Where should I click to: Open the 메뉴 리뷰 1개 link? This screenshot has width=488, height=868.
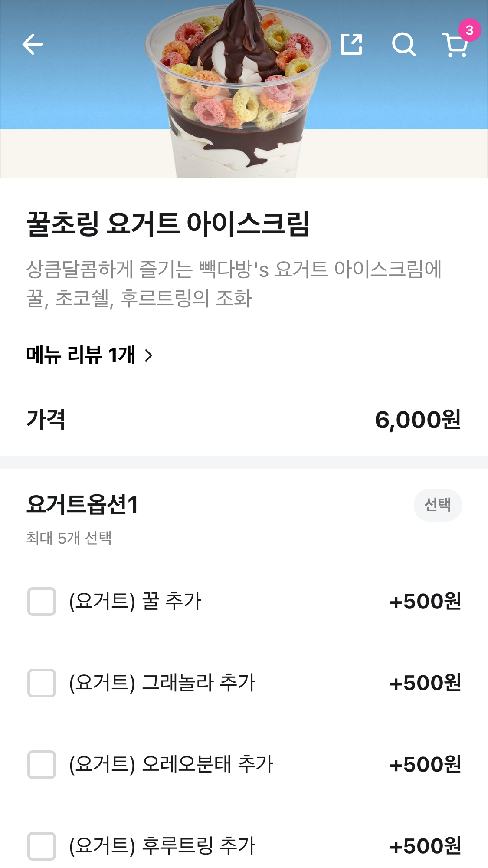[x=81, y=355]
